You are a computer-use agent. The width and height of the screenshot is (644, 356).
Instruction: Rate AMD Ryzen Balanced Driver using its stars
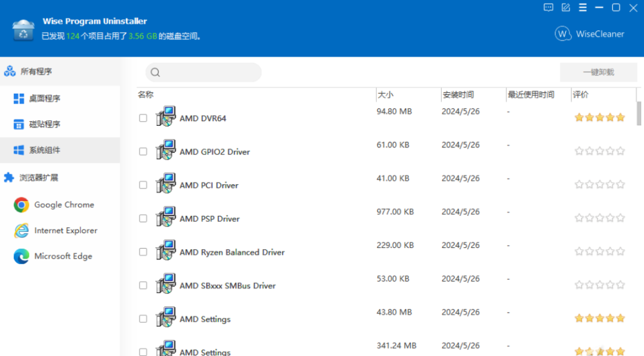click(600, 252)
